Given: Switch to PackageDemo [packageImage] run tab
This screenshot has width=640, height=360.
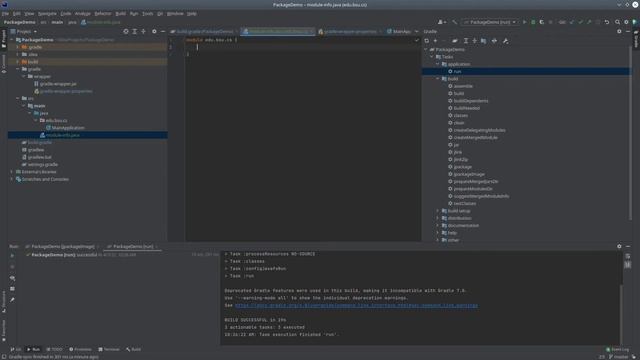Looking at the screenshot, I should [x=62, y=247].
